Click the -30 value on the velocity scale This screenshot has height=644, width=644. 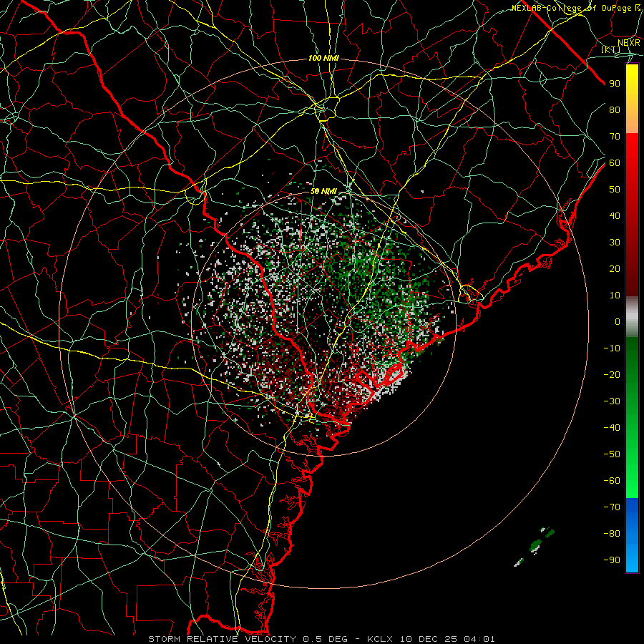[x=612, y=401]
